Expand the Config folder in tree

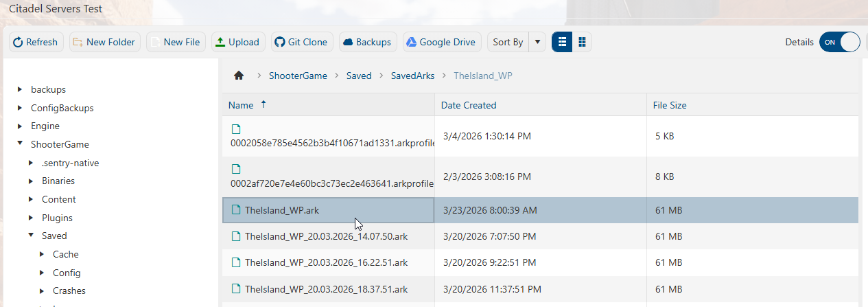(x=42, y=273)
